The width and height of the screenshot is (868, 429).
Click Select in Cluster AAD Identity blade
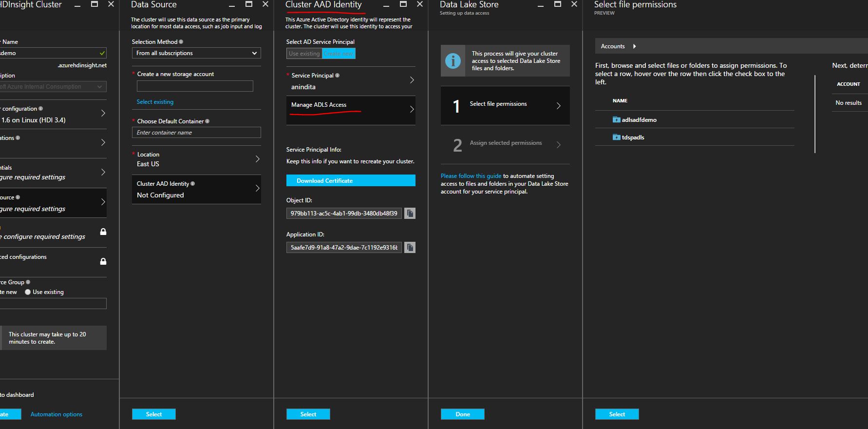[308, 414]
